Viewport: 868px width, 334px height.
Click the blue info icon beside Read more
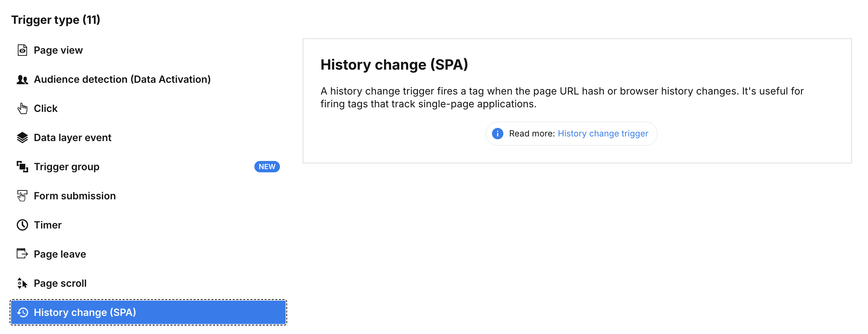tap(497, 134)
